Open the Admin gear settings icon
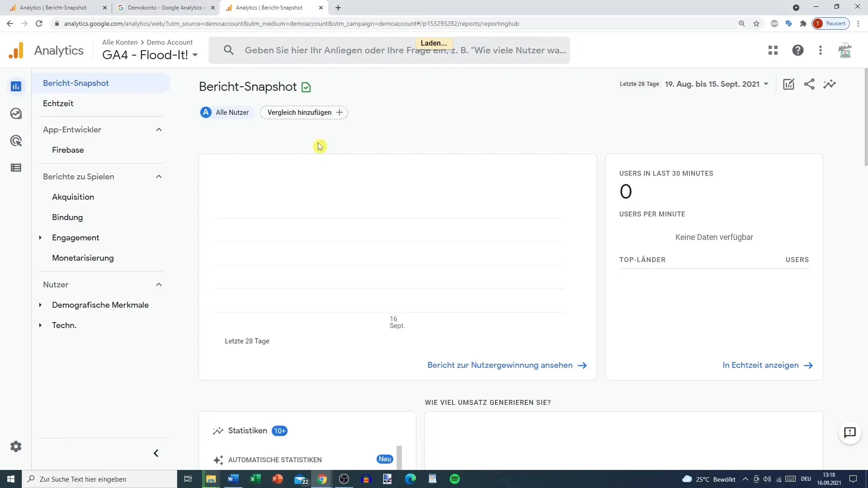Screen dimensions: 868x488 (16, 446)
